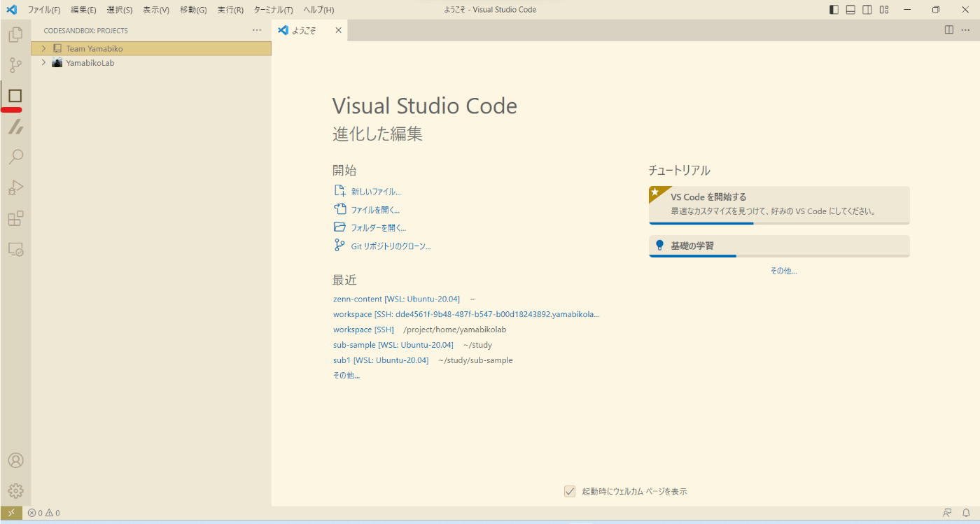Click the VS Code logo in title bar
Screen dimensions: 980x524
click(x=11, y=10)
